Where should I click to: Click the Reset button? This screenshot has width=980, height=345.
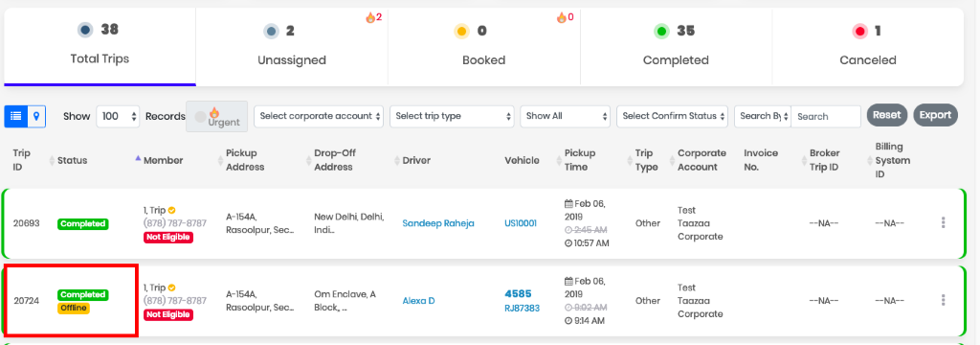pyautogui.click(x=887, y=115)
